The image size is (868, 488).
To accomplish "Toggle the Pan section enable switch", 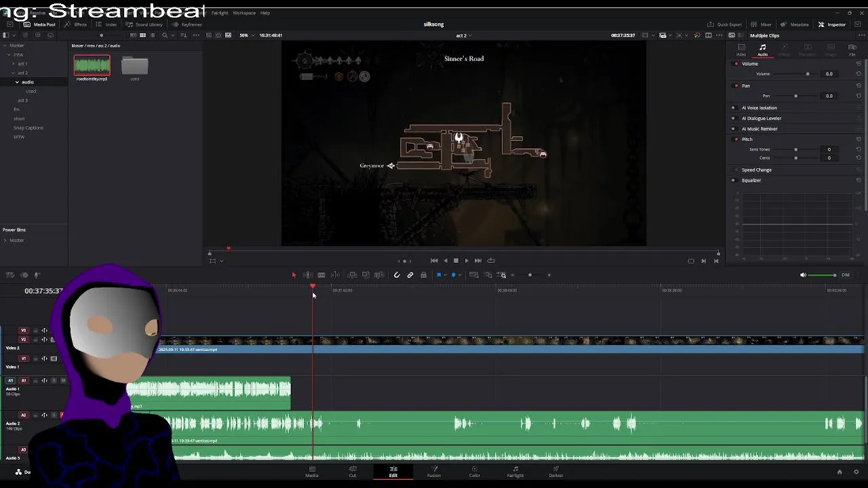I will [x=736, y=86].
